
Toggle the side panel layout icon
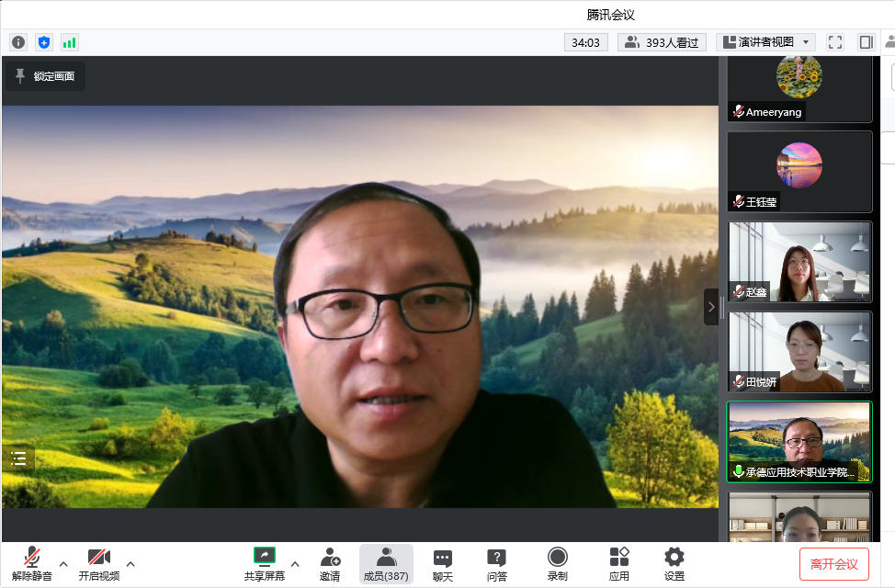(866, 42)
